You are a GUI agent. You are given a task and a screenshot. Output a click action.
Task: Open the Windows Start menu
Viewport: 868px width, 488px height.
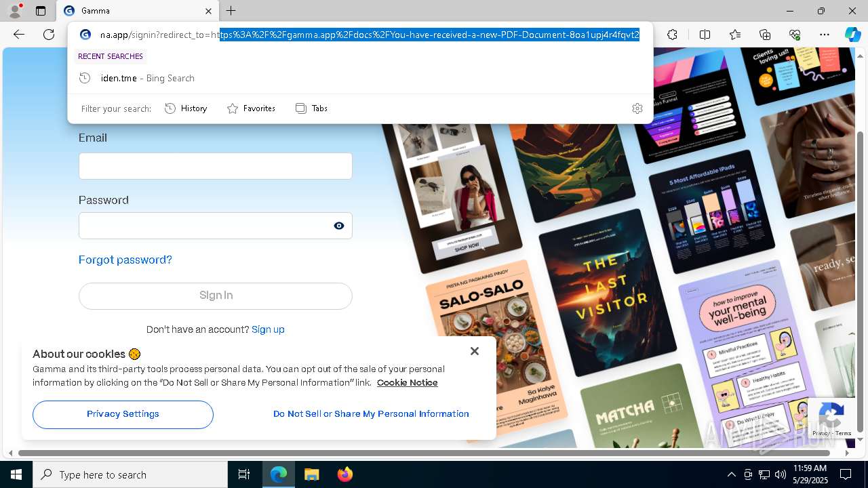(16, 474)
